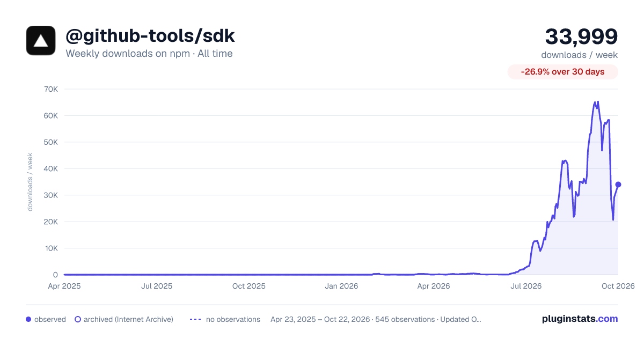
Task: Click the filled observed legend dot
Action: pos(28,319)
